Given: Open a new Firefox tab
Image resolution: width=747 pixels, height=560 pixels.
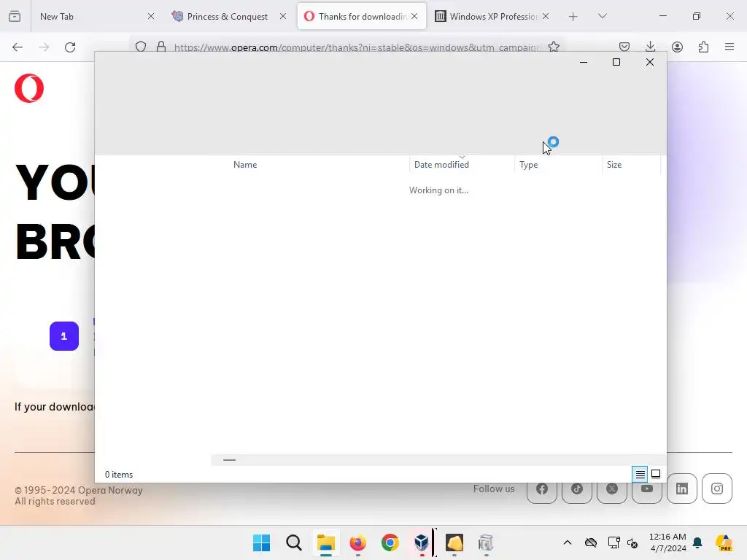Looking at the screenshot, I should (x=573, y=17).
